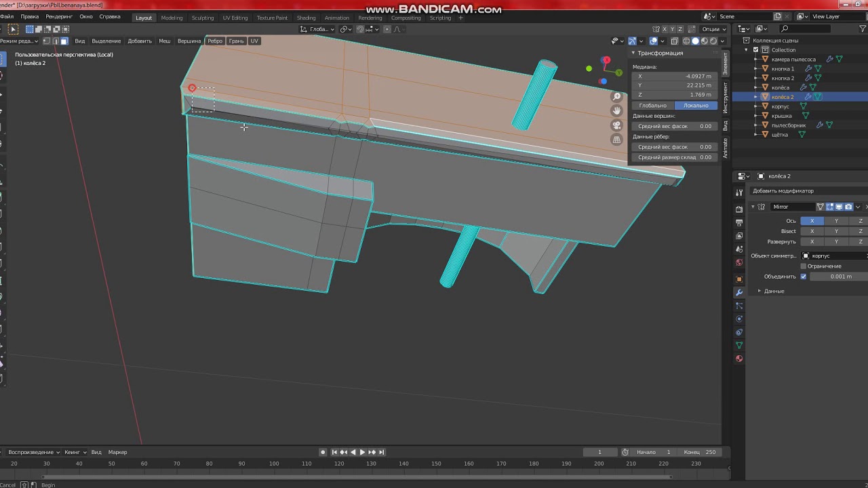This screenshot has width=868, height=488.
Task: Toggle the camera view icon
Action: coord(616,125)
